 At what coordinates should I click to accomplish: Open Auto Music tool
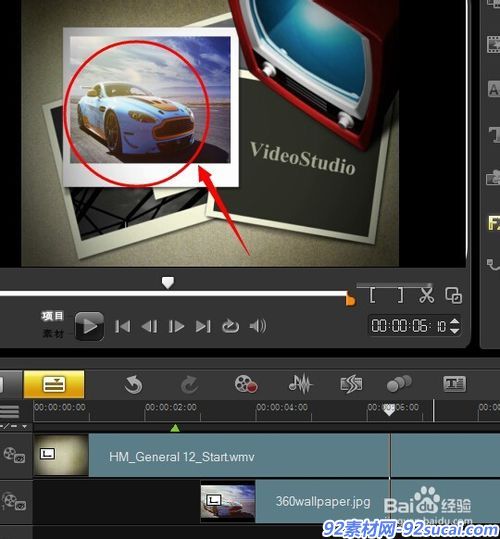pyautogui.click(x=351, y=384)
